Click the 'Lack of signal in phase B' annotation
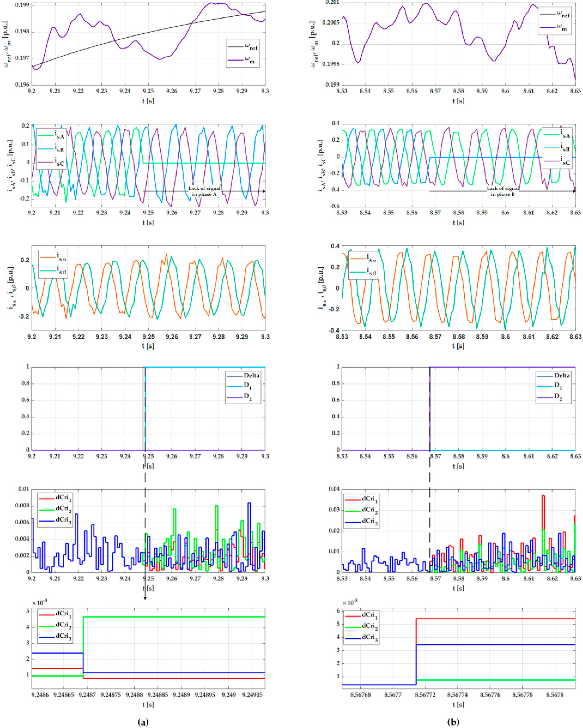This screenshot has width=583, height=728. 503,191
